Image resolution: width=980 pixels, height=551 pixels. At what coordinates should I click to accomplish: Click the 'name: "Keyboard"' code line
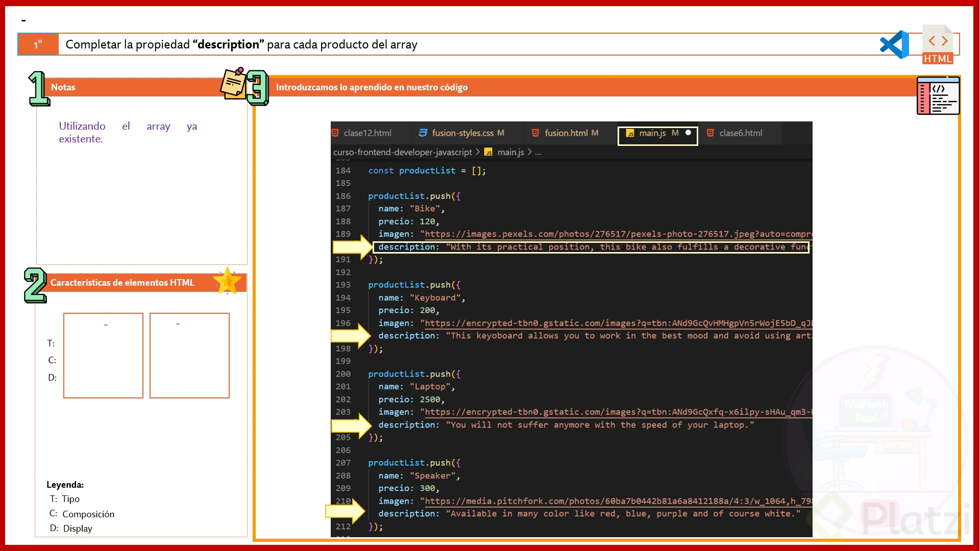pyautogui.click(x=422, y=298)
